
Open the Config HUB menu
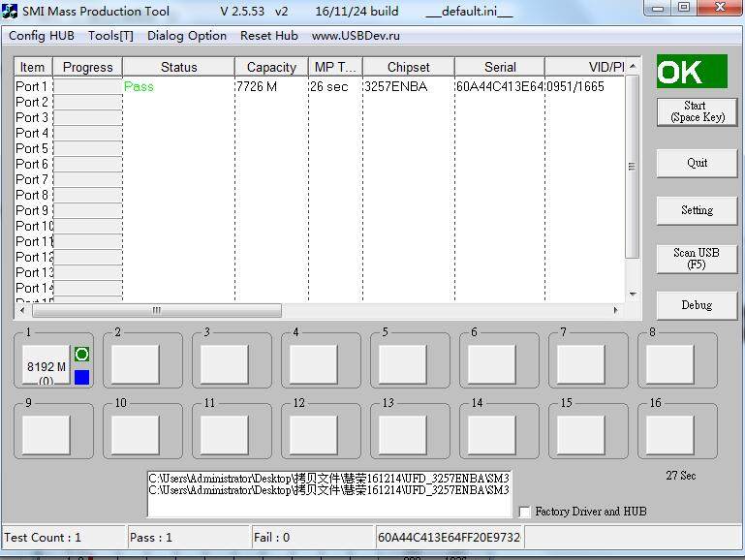(42, 36)
